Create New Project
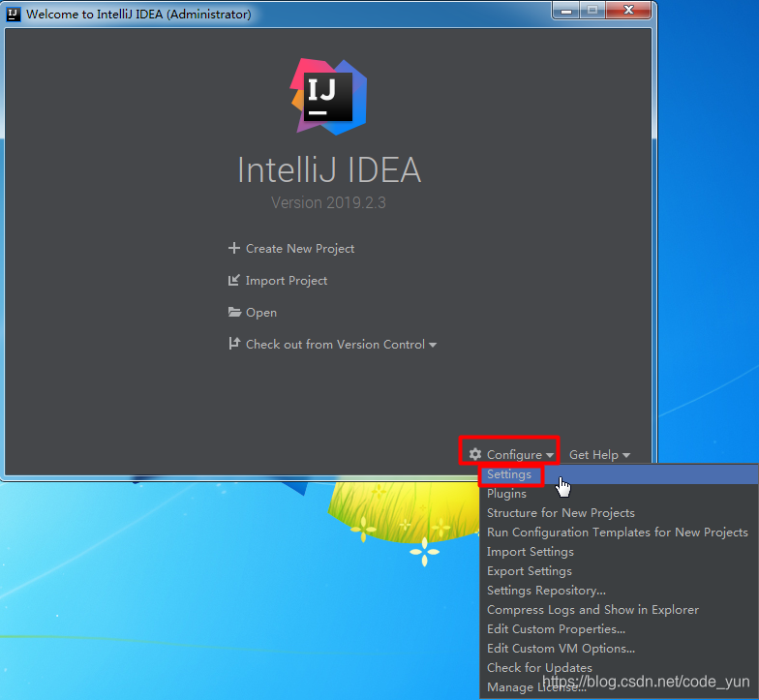 point(300,248)
